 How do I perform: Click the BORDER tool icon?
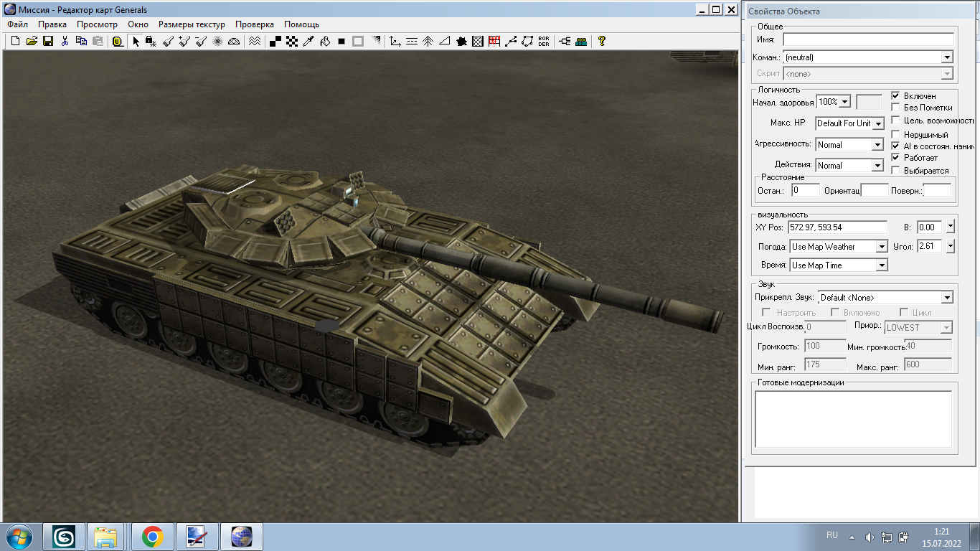(x=544, y=41)
